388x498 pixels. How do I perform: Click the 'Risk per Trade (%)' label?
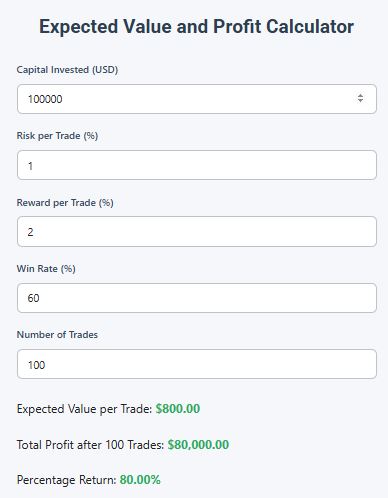click(x=57, y=136)
